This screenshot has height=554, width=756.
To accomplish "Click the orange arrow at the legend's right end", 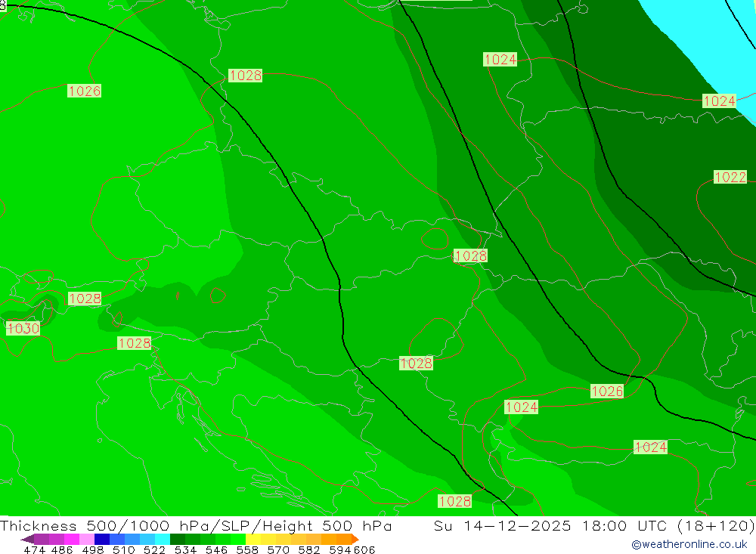I will tap(355, 539).
